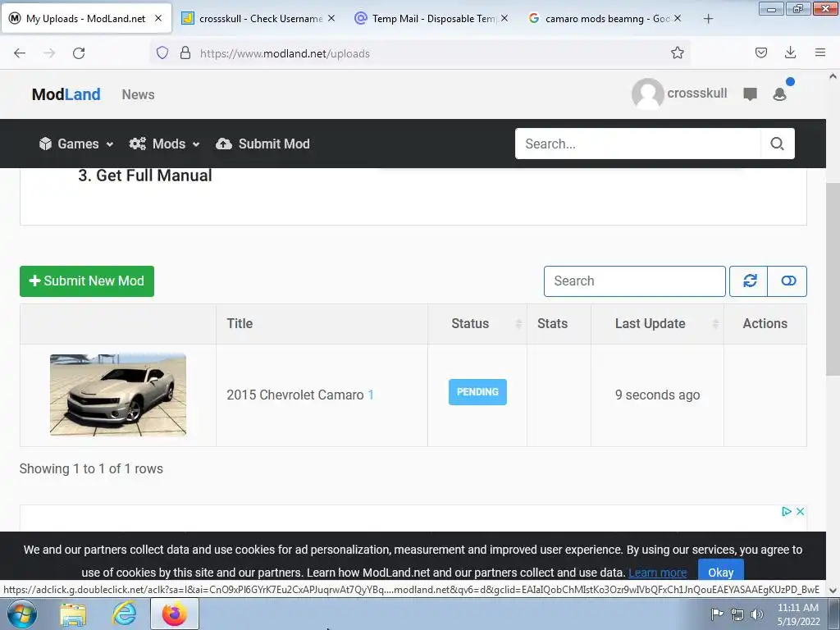The width and height of the screenshot is (840, 630).
Task: Click the Firefox taskbar button
Action: pos(175,614)
